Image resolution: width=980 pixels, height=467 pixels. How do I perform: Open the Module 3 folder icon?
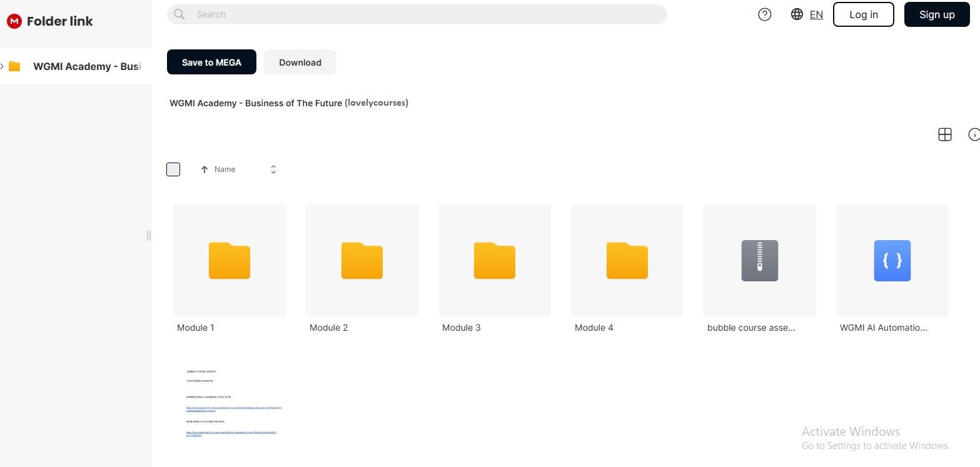[x=494, y=260]
